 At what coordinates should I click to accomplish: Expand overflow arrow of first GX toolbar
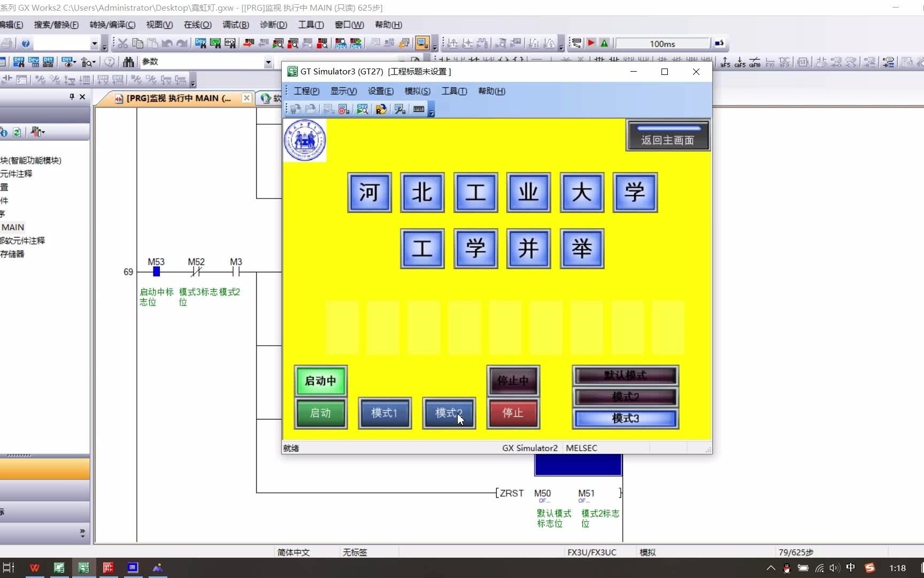point(105,45)
